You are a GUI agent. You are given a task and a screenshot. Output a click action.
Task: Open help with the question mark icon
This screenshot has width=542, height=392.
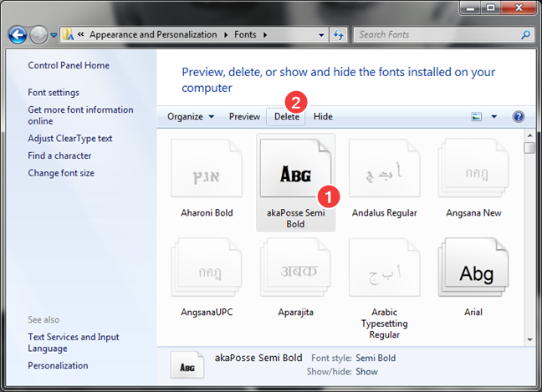(518, 117)
